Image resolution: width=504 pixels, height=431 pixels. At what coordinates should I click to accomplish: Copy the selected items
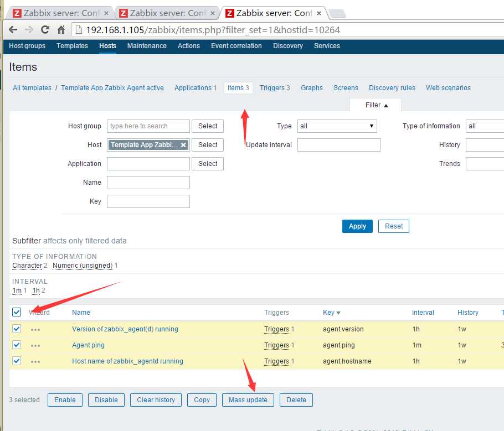(x=202, y=400)
